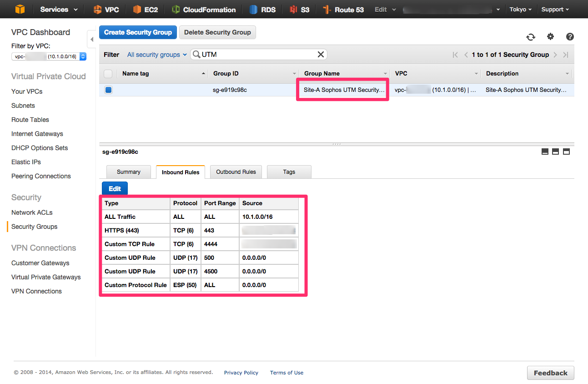Open VPN Connections in sidebar
Screen dimensions: 588x384
36,291
